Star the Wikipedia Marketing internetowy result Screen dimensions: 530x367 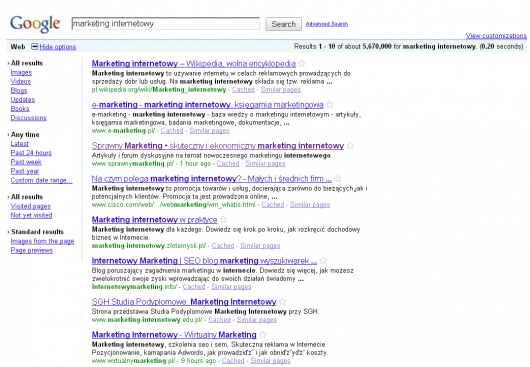point(302,63)
